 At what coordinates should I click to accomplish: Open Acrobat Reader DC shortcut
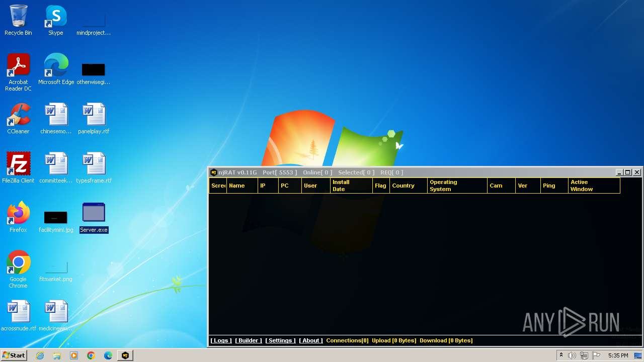pos(18,72)
